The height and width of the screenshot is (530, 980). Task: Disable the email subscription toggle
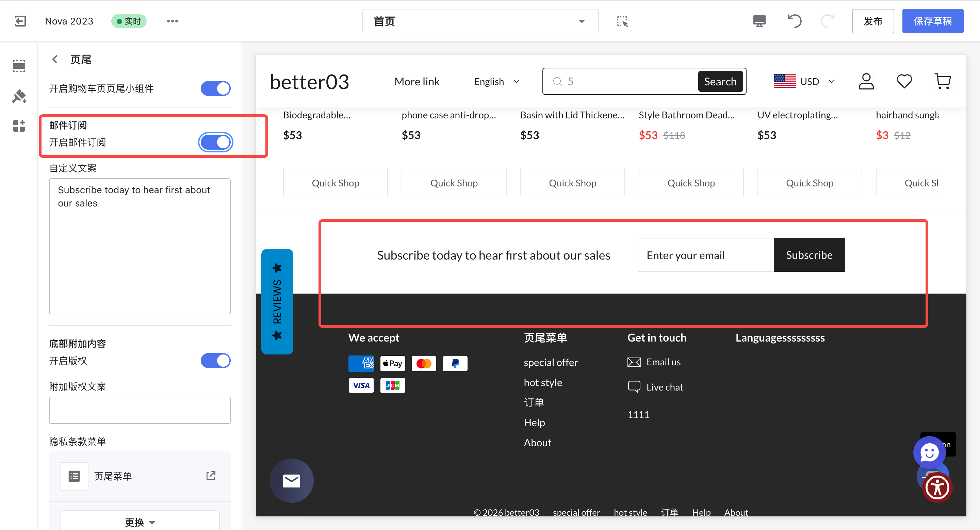215,142
